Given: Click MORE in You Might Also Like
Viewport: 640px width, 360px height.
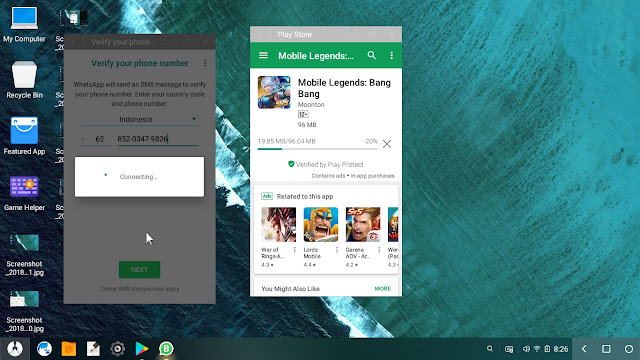Looking at the screenshot, I should 382,289.
